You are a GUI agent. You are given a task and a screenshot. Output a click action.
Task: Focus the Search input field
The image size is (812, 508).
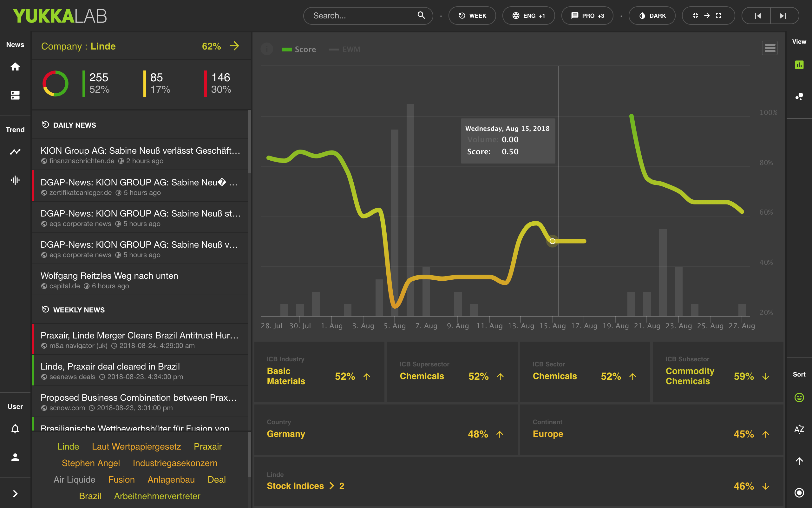click(x=368, y=16)
